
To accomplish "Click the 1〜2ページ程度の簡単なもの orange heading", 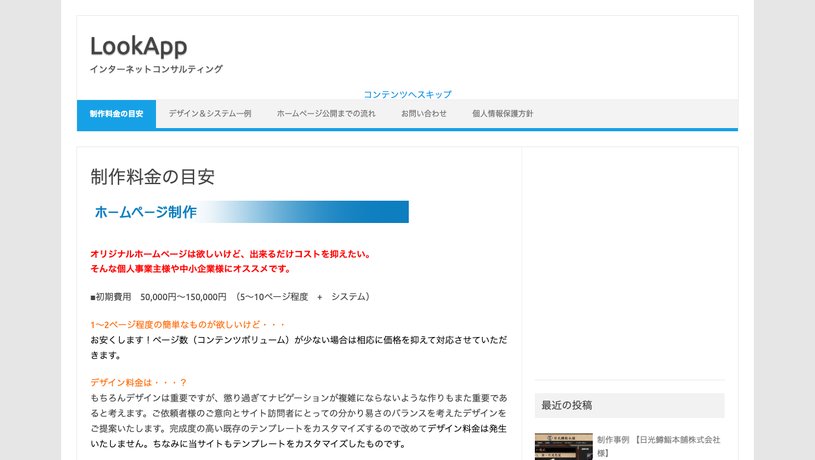I will [x=188, y=325].
